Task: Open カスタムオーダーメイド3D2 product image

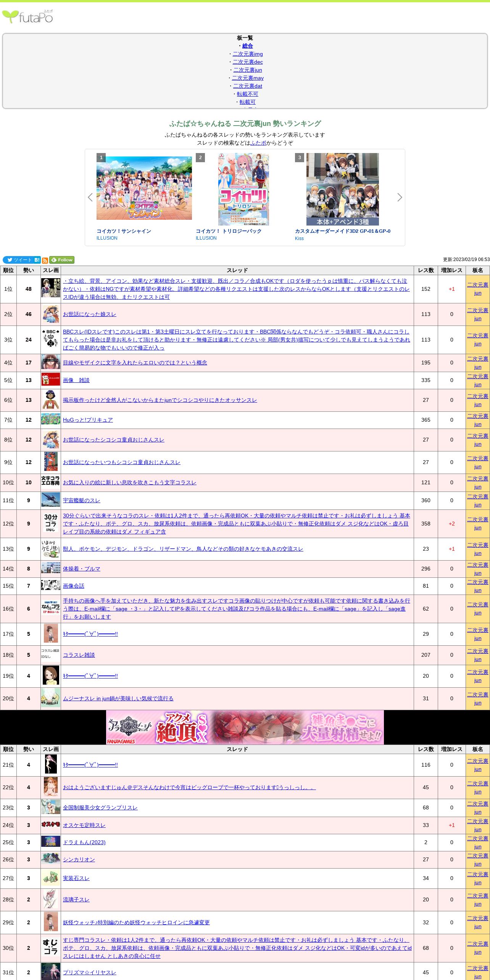Action: click(343, 189)
